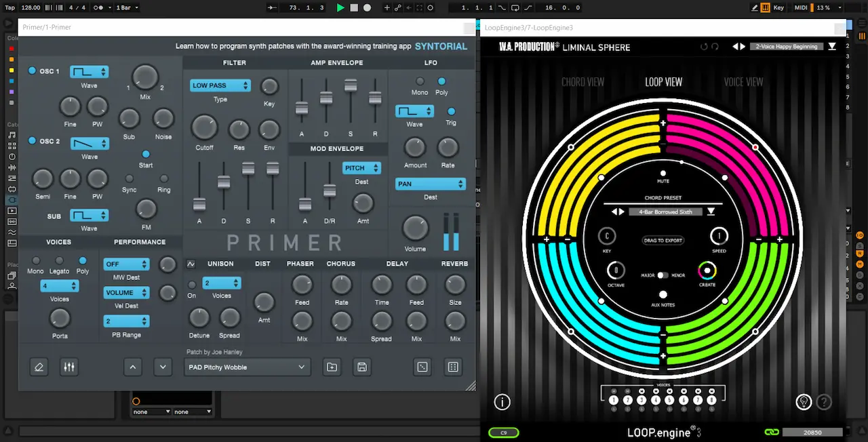
Task: Click DRAG TO EXPORT button
Action: pos(663,240)
